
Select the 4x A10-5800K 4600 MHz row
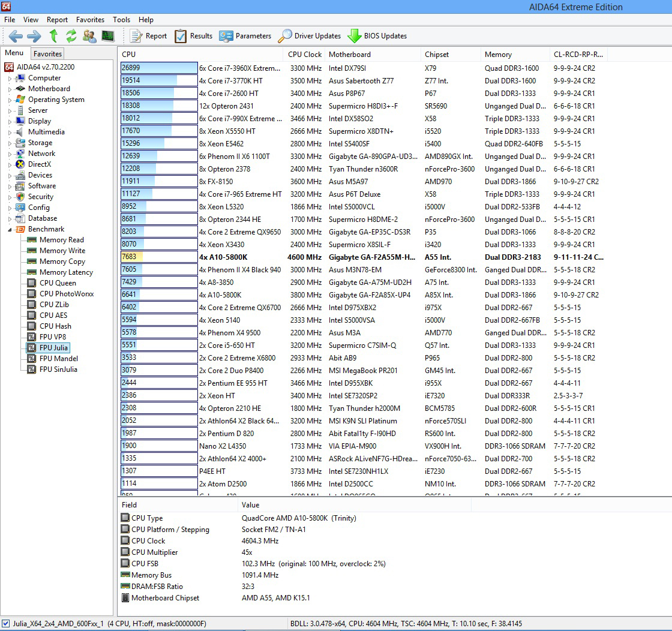coord(362,257)
